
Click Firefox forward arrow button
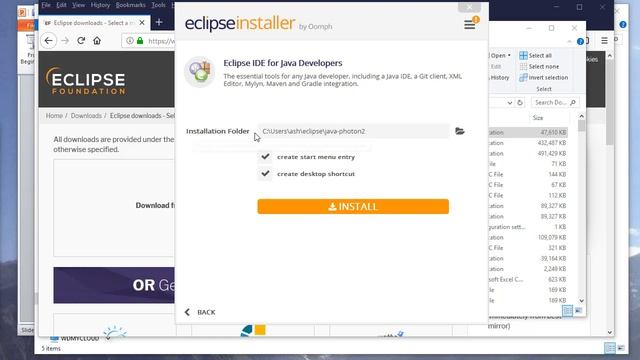pos(65,41)
